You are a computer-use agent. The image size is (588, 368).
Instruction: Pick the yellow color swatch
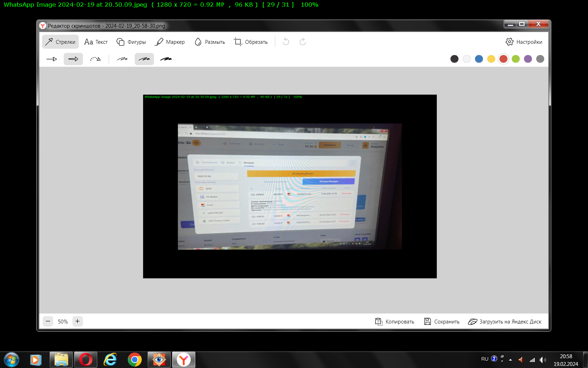[491, 59]
